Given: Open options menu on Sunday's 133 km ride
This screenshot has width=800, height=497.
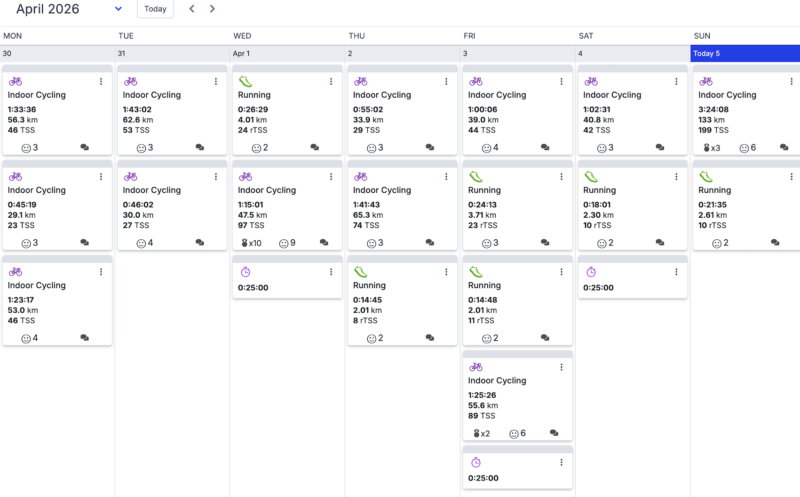Looking at the screenshot, I should pos(790,82).
